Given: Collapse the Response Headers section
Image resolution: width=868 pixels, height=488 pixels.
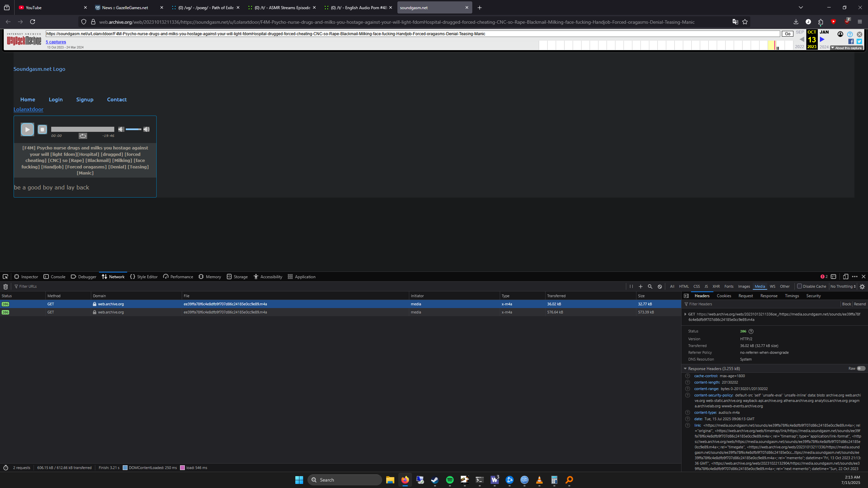Looking at the screenshot, I should coord(685,369).
